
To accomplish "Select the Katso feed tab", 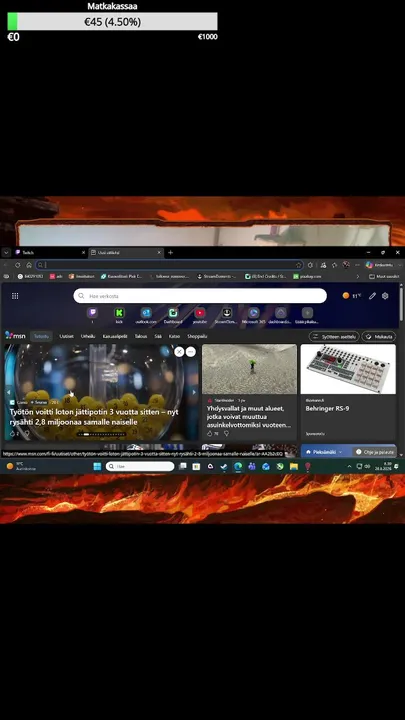I will coord(174,337).
